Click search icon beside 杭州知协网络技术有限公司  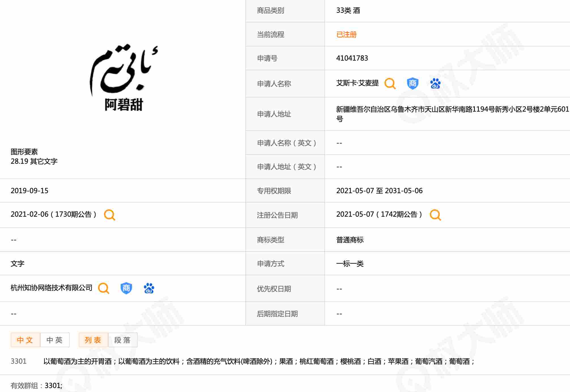click(103, 288)
